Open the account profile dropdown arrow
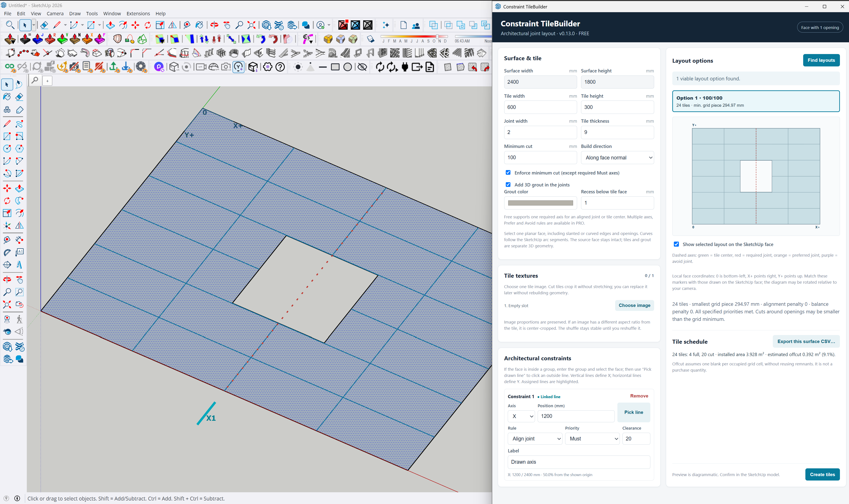Viewport: 849px width, 504px height. [x=329, y=25]
